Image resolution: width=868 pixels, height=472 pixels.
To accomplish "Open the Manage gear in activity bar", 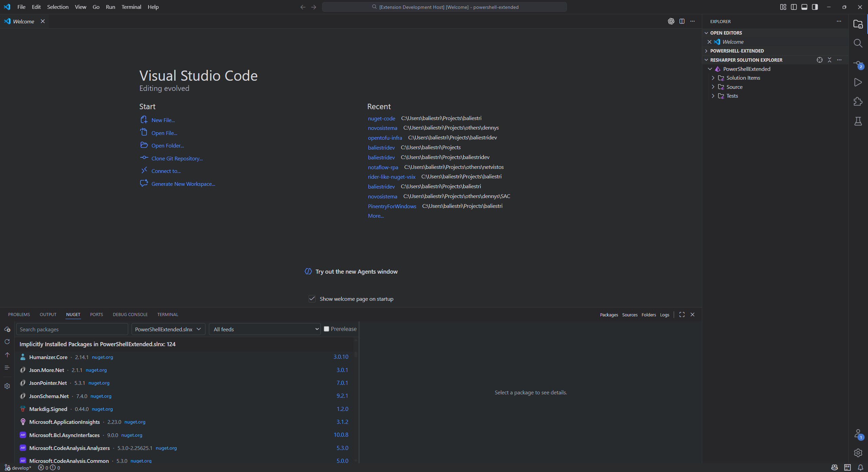I will 858,453.
